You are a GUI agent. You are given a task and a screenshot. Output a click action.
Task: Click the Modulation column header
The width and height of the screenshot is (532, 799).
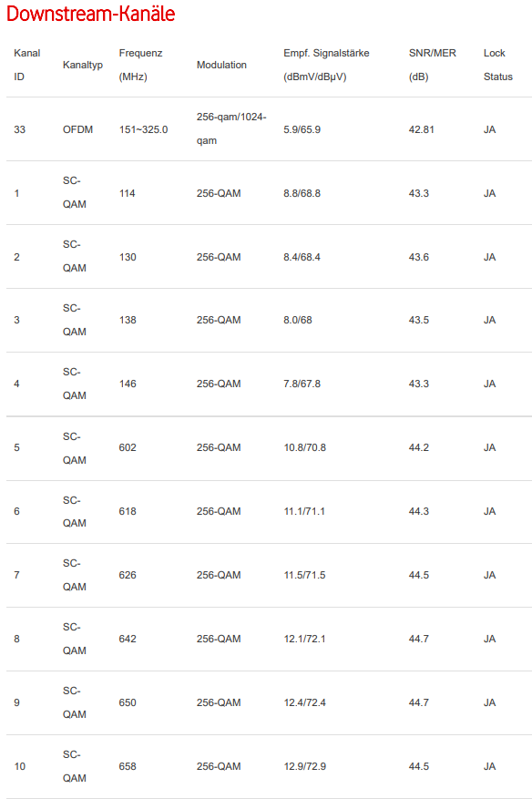(221, 65)
